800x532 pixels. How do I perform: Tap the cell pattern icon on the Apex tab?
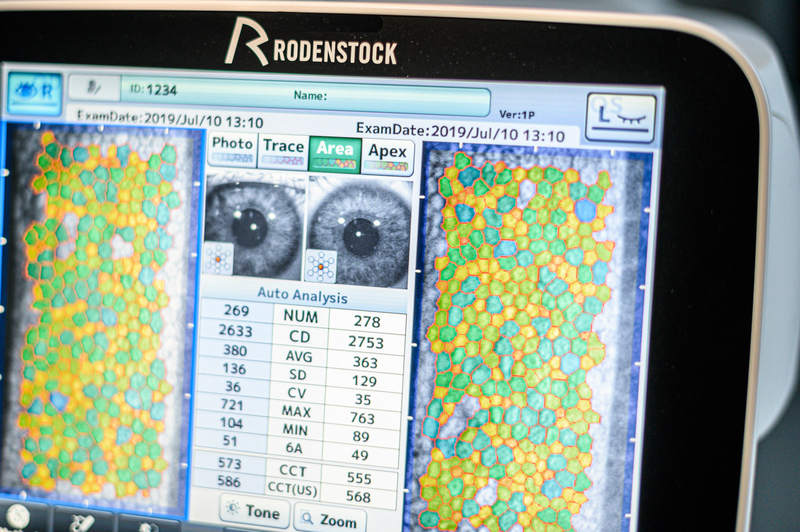(x=385, y=165)
